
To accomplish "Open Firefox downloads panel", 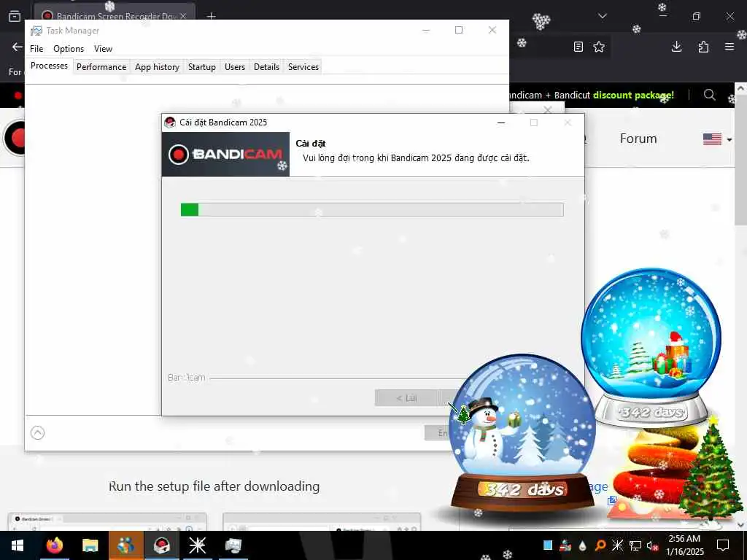I will pos(676,47).
